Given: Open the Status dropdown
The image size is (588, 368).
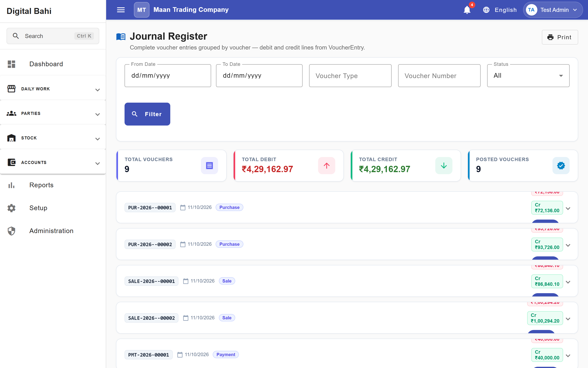Looking at the screenshot, I should pyautogui.click(x=528, y=76).
